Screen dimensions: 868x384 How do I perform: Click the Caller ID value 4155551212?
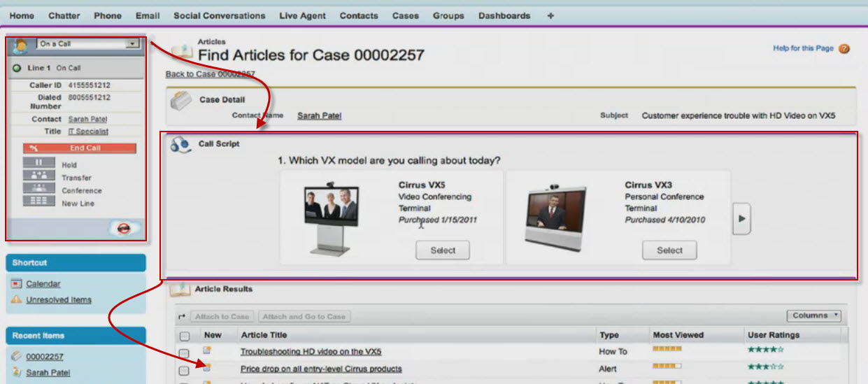[89, 85]
